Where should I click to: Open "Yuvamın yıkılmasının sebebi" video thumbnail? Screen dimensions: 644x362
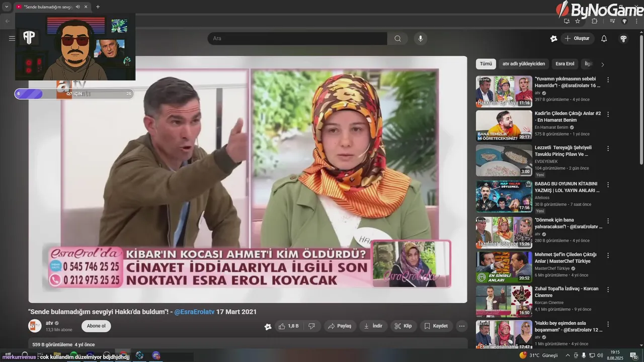pyautogui.click(x=504, y=92)
